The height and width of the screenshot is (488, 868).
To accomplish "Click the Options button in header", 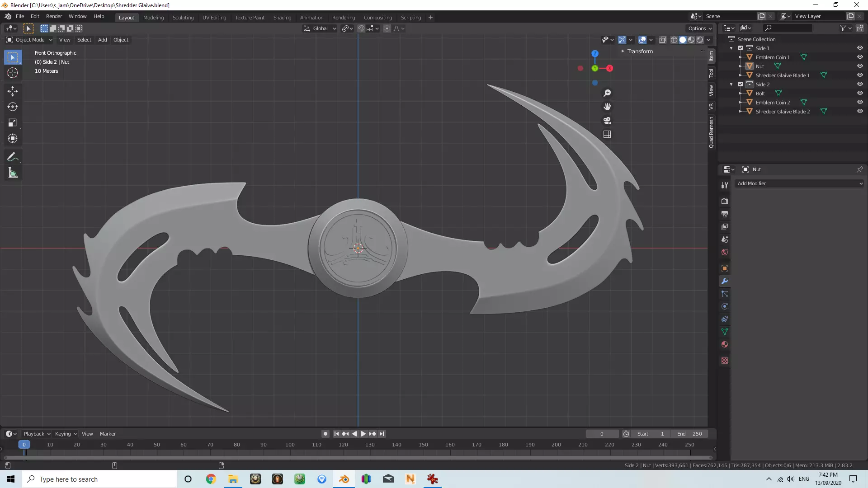I will [700, 28].
